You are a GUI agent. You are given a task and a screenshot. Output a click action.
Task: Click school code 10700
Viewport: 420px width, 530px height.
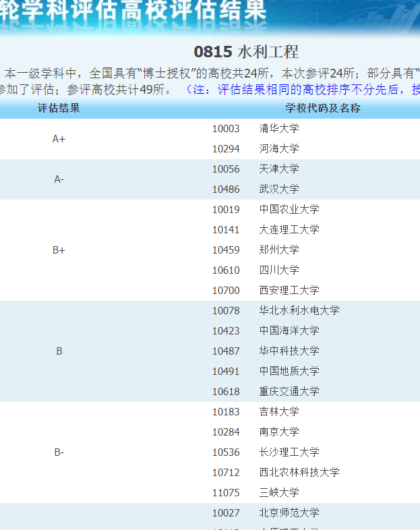pyautogui.click(x=226, y=291)
